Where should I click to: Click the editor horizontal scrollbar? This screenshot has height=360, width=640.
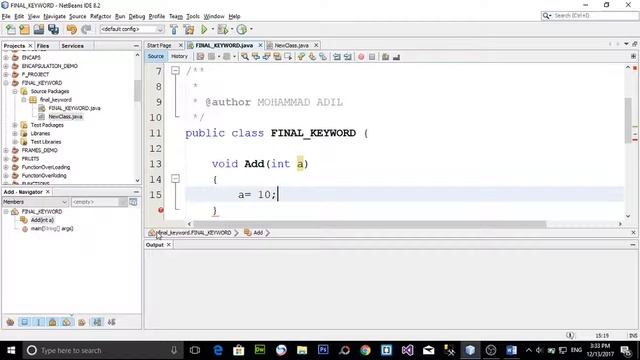click(x=369, y=224)
